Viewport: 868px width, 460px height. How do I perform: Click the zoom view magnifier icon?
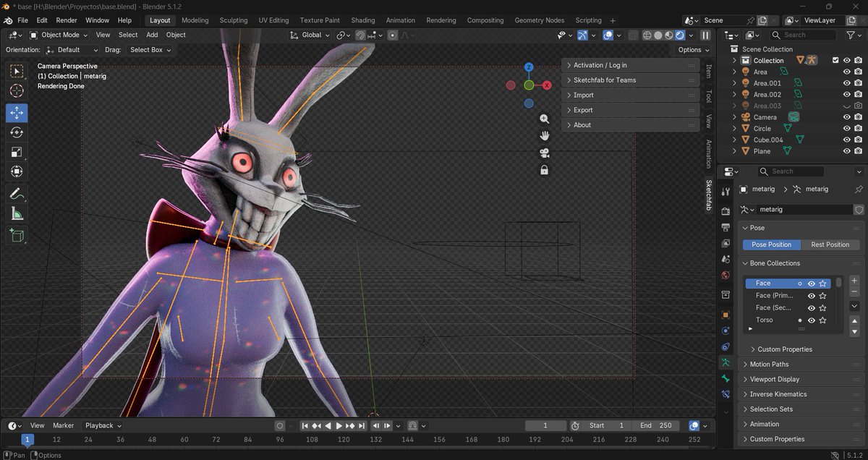click(x=544, y=119)
